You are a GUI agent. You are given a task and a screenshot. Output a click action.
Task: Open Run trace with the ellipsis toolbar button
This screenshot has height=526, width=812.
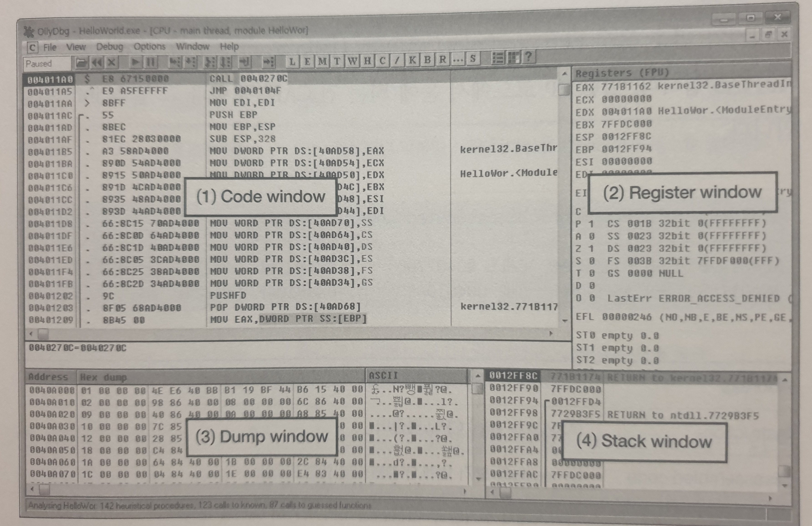coord(458,60)
